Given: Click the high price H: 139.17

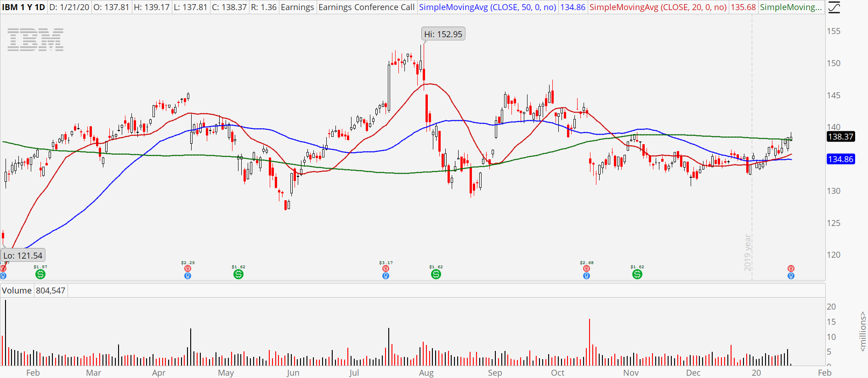Looking at the screenshot, I should [152, 7].
